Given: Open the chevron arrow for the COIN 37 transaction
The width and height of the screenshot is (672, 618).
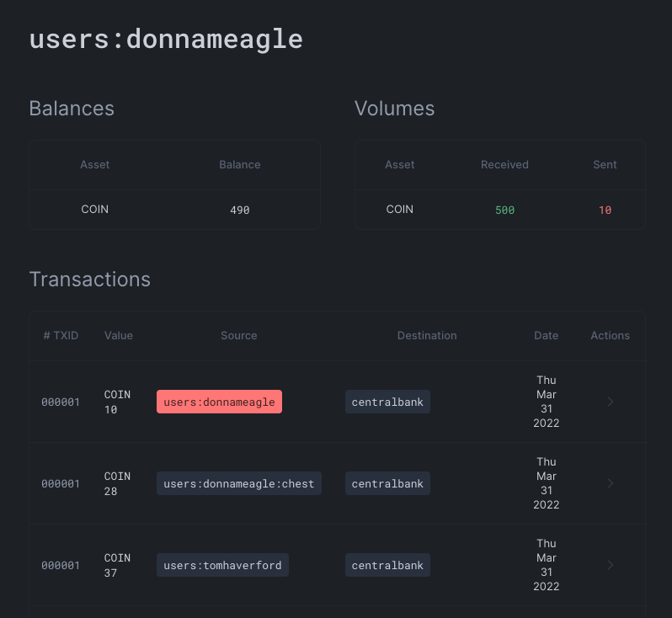Looking at the screenshot, I should pos(611,565).
